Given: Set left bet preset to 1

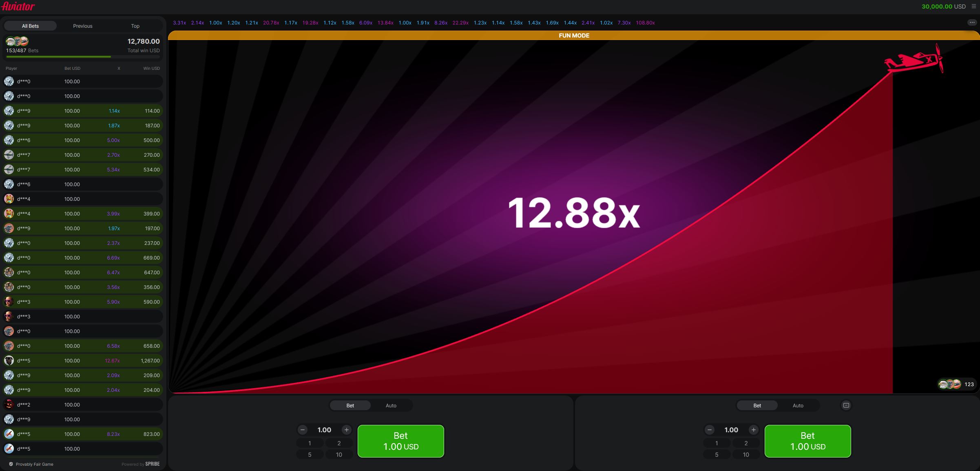Looking at the screenshot, I should 310,443.
